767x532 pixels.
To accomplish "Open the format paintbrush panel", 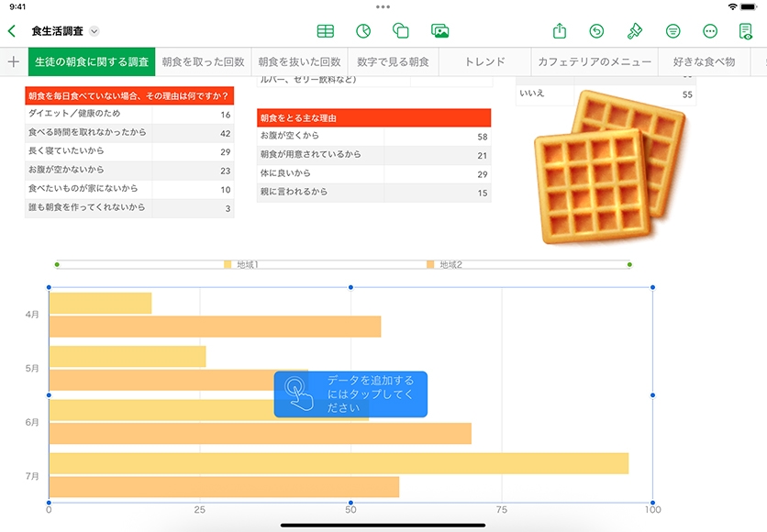I will [x=634, y=31].
